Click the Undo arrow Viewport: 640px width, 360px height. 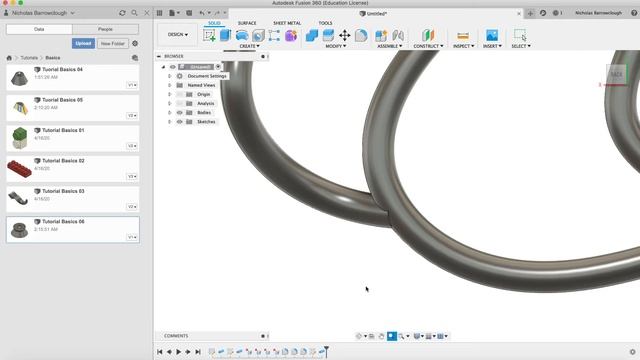[202, 13]
